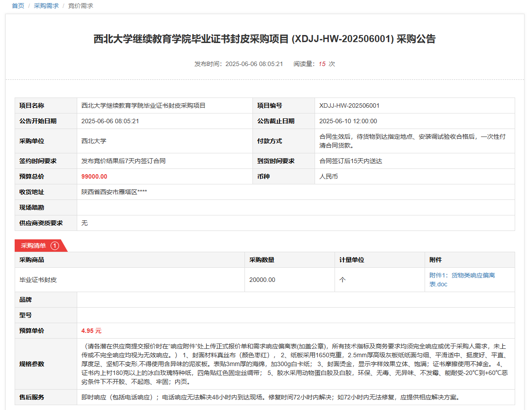
Task: Open the 采购需求 breadcrumb link
Action: point(46,6)
